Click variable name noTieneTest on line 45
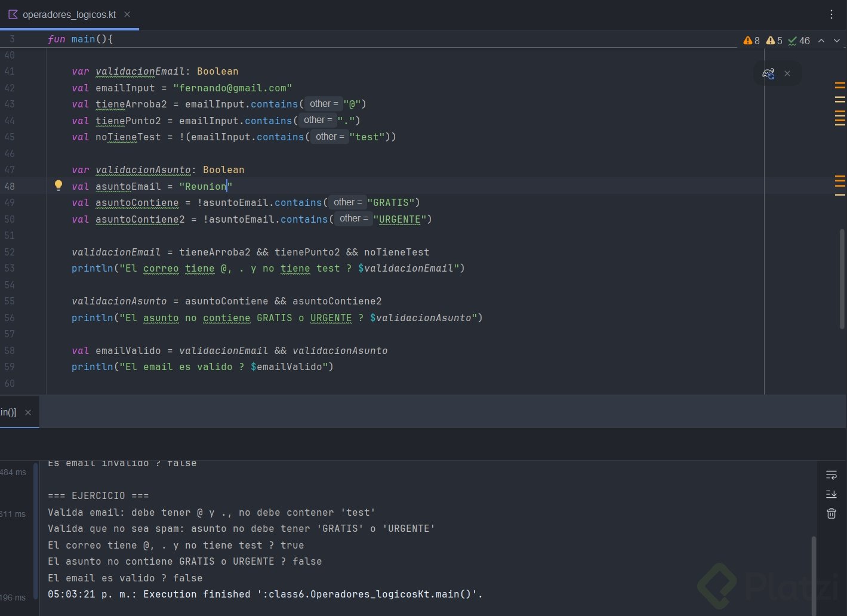 (x=128, y=137)
